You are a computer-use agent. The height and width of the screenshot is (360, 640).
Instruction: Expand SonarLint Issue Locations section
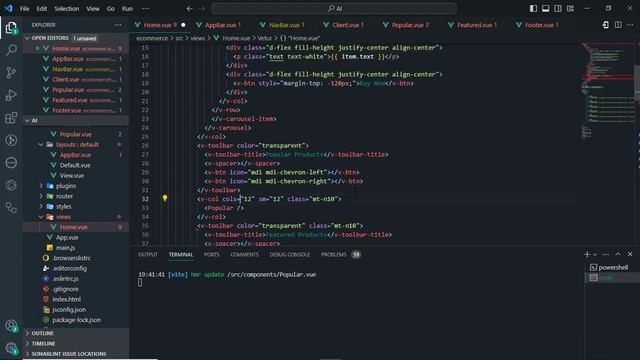tap(77, 354)
